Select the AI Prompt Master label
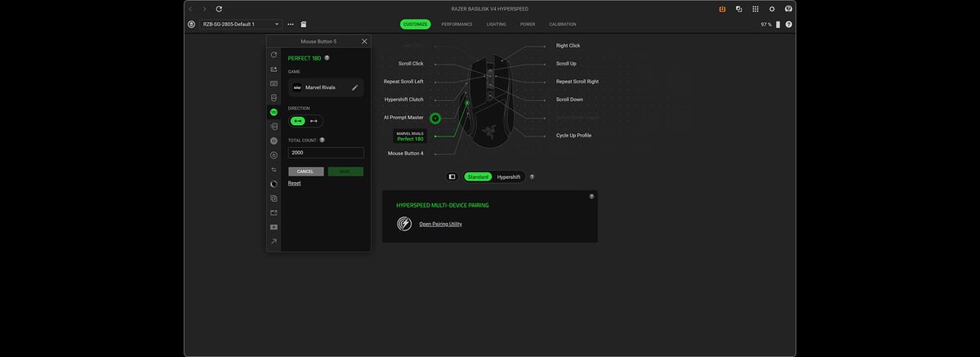The width and height of the screenshot is (980, 357). pyautogui.click(x=404, y=118)
